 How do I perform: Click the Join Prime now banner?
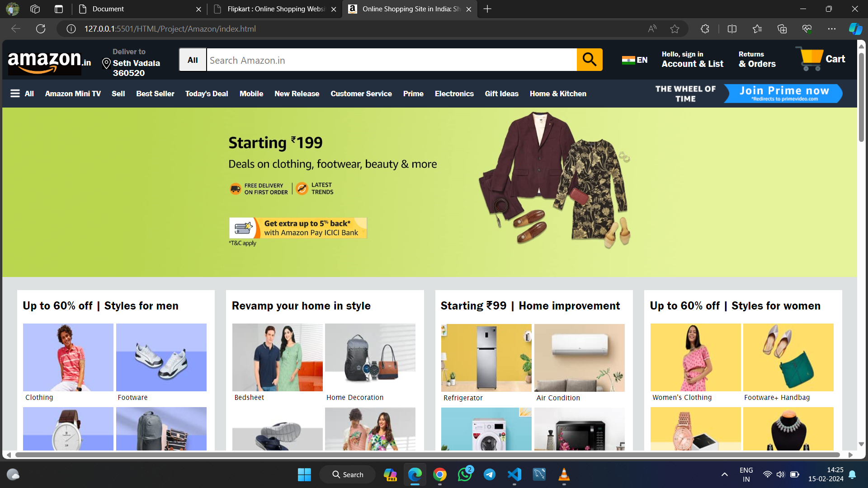click(784, 94)
